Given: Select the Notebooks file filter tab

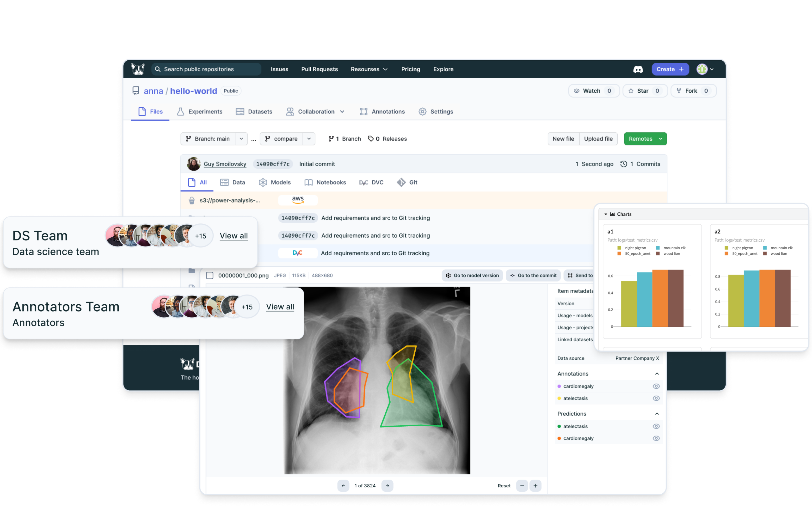Looking at the screenshot, I should pos(325,183).
